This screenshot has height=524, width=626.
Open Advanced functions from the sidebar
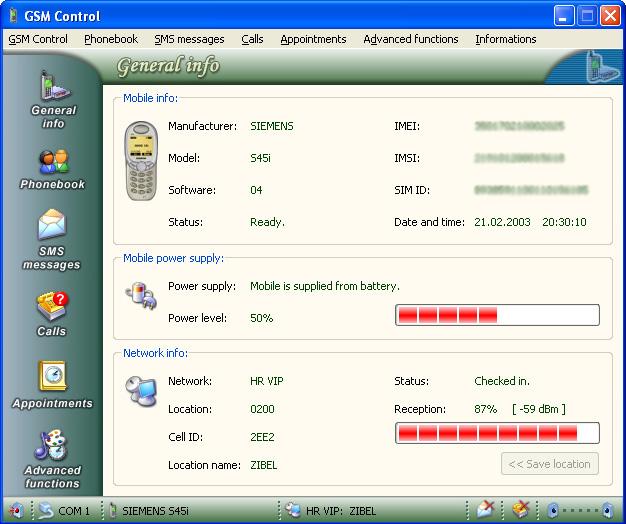coord(53,459)
